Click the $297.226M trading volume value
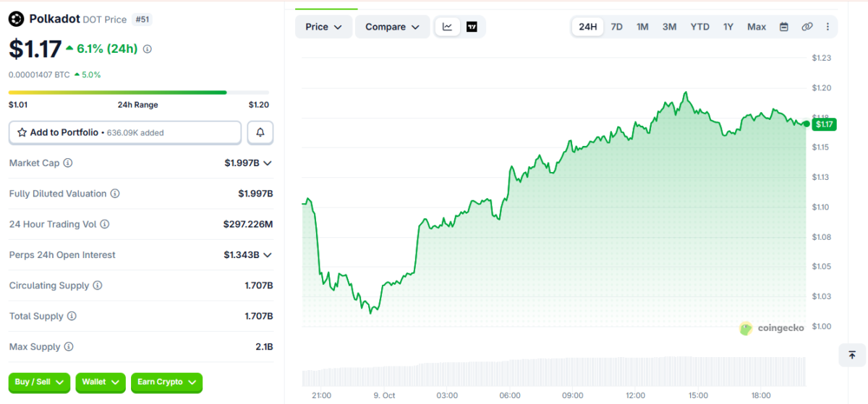Screen dimensions: 868x404 [248, 225]
